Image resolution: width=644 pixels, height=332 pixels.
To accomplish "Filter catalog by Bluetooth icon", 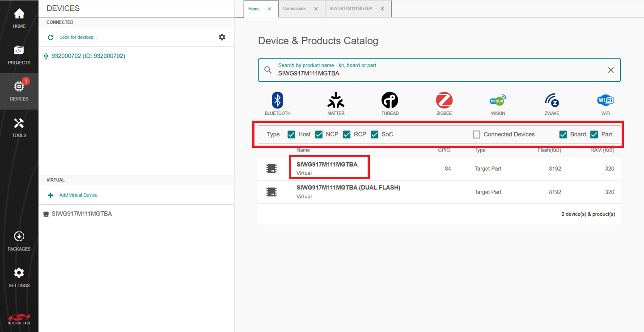I will (277, 104).
